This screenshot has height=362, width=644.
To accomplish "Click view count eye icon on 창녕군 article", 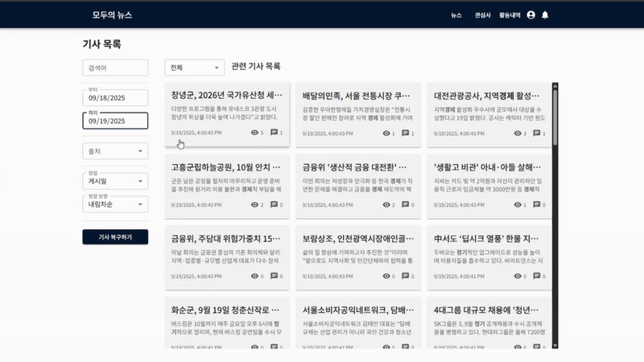I will click(x=255, y=133).
